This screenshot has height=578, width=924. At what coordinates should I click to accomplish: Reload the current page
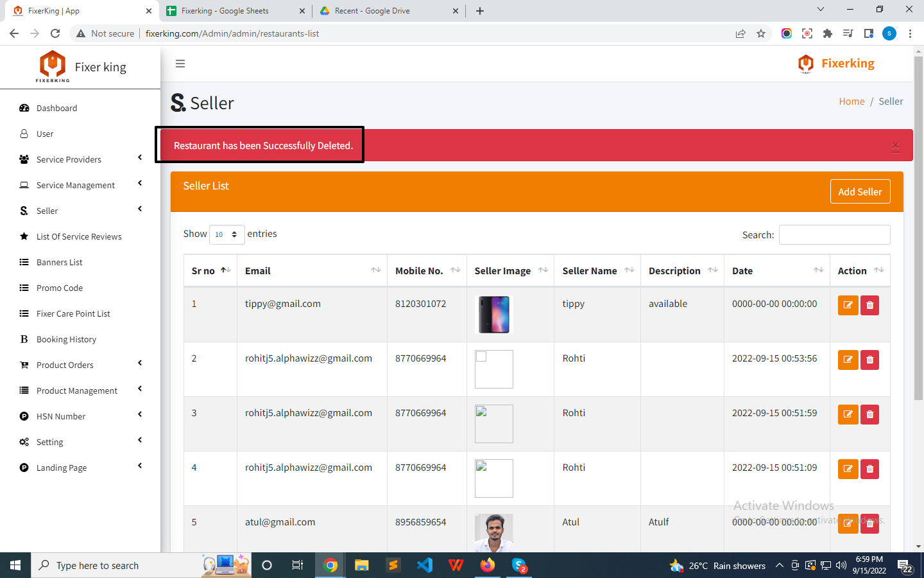tap(55, 33)
